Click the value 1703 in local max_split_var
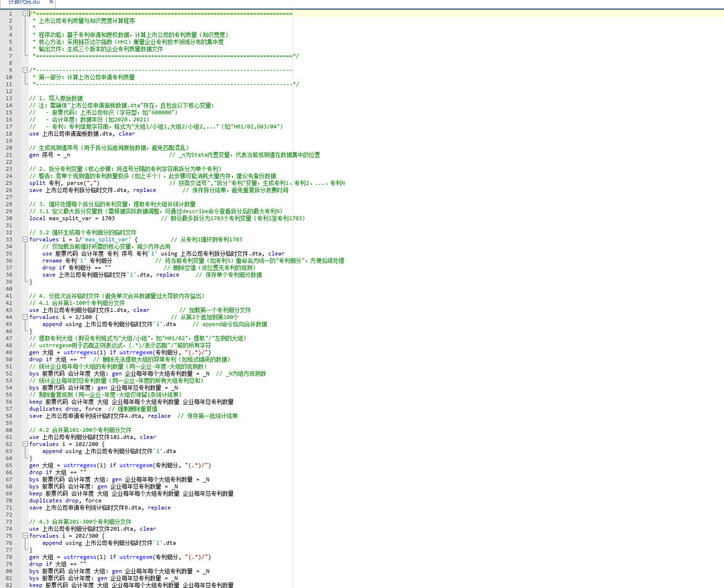The width and height of the screenshot is (724, 588). coord(108,218)
